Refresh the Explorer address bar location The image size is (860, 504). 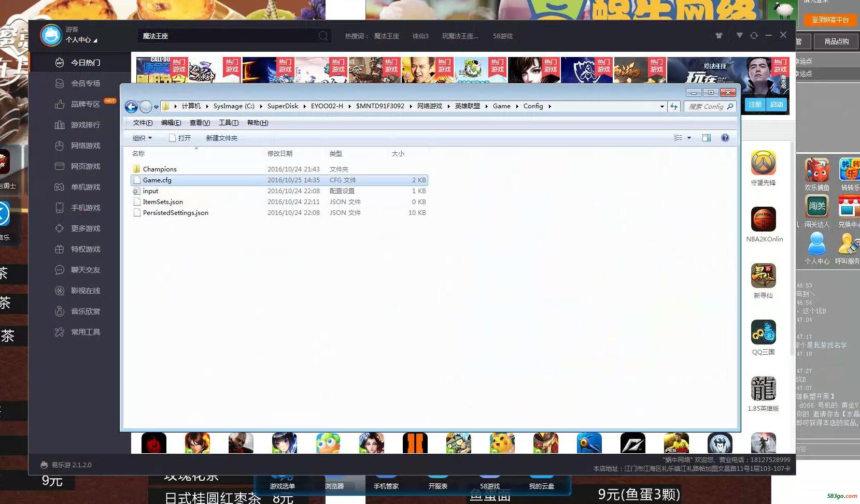click(x=673, y=106)
